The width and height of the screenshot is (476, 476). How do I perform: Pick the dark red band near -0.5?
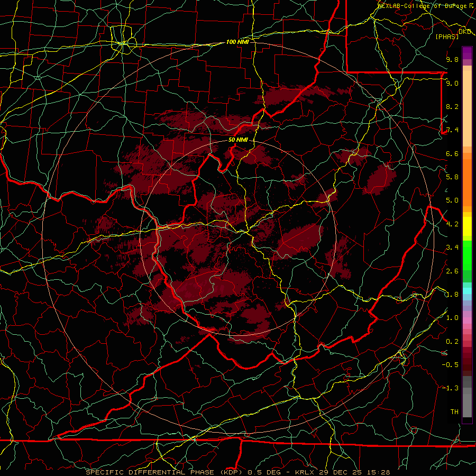[x=467, y=364]
